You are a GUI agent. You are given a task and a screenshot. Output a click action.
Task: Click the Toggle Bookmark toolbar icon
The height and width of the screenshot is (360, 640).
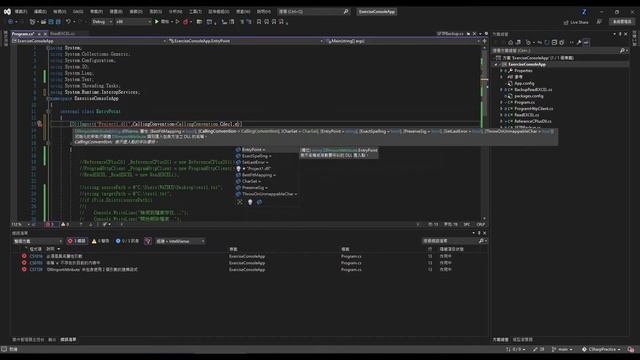tap(259, 22)
